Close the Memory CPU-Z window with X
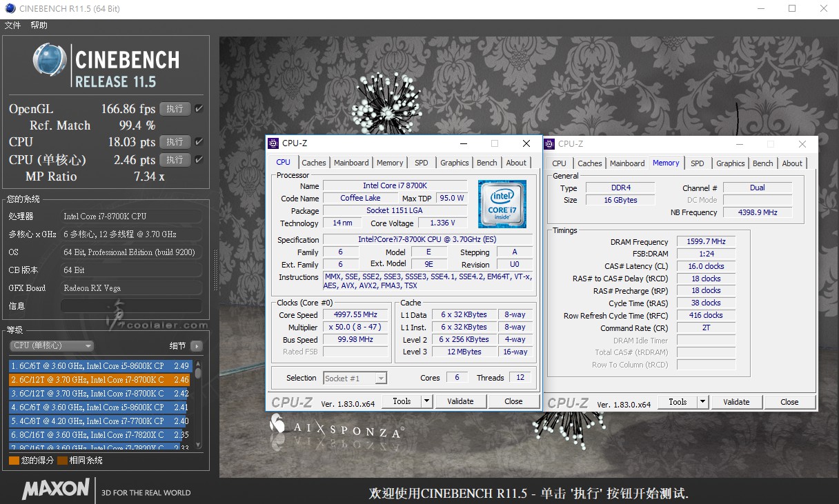Image resolution: width=839 pixels, height=504 pixels. [x=802, y=144]
